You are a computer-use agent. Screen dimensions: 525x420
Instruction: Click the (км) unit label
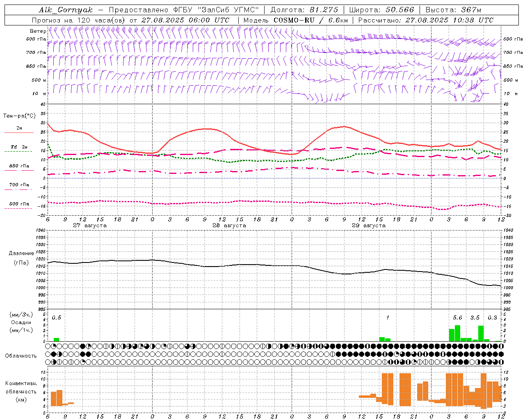pos(21,399)
